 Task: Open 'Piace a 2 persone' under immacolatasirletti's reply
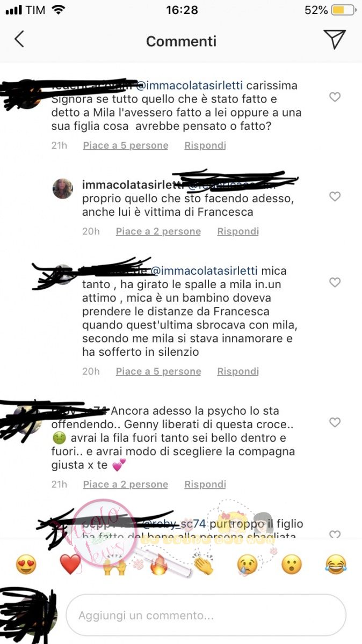click(158, 231)
